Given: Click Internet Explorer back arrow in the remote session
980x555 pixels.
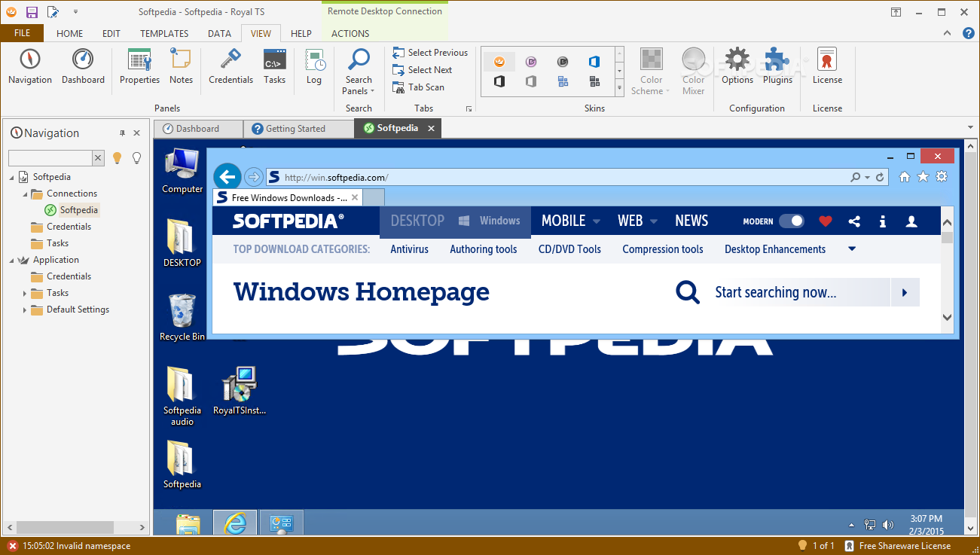Looking at the screenshot, I should 227,177.
